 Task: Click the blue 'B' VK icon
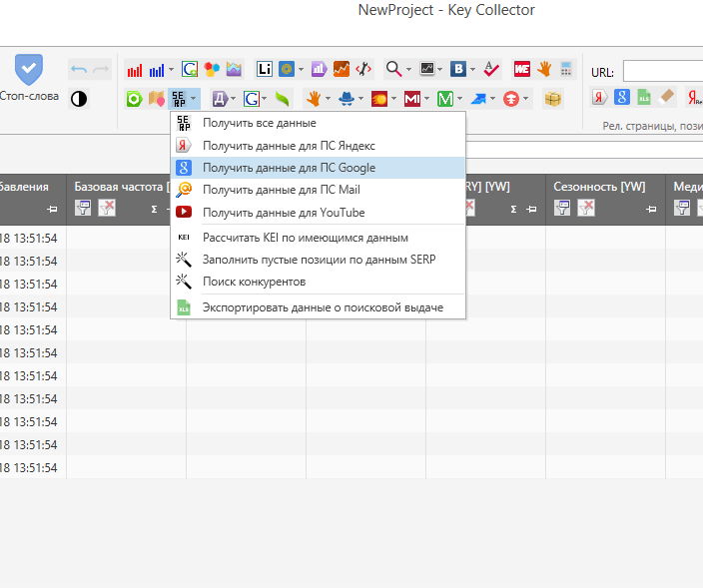[458, 69]
